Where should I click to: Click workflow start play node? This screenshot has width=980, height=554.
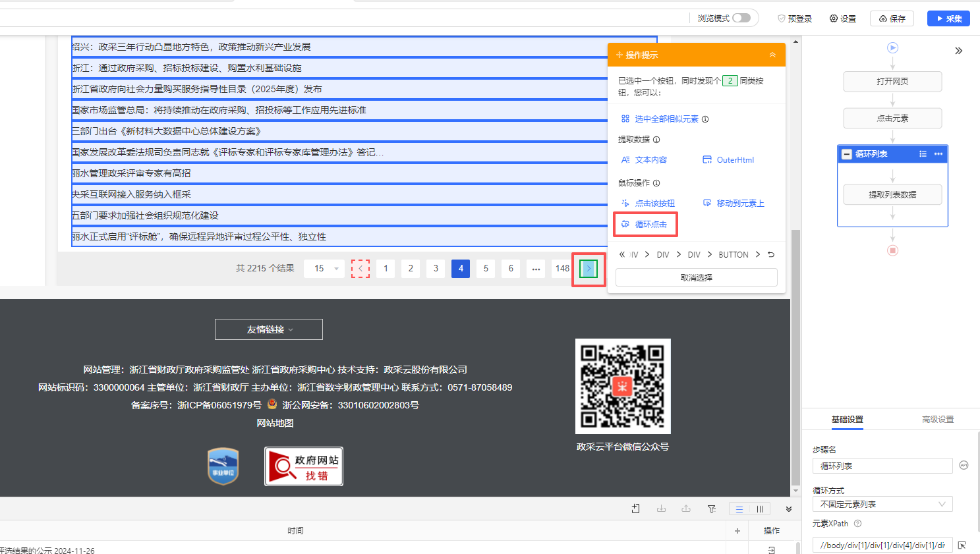pyautogui.click(x=892, y=47)
